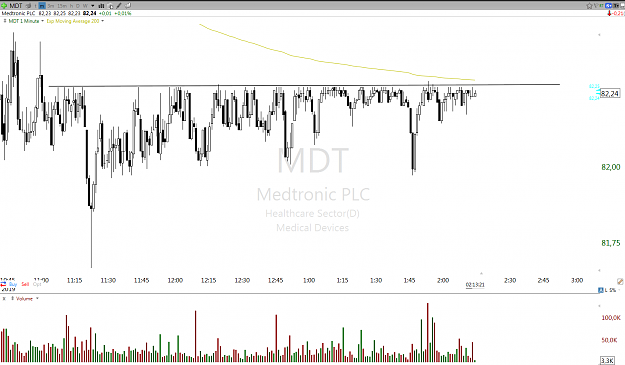This screenshot has width=625, height=365.
Task: Click the 12:00 time axis label
Action: click(x=175, y=280)
